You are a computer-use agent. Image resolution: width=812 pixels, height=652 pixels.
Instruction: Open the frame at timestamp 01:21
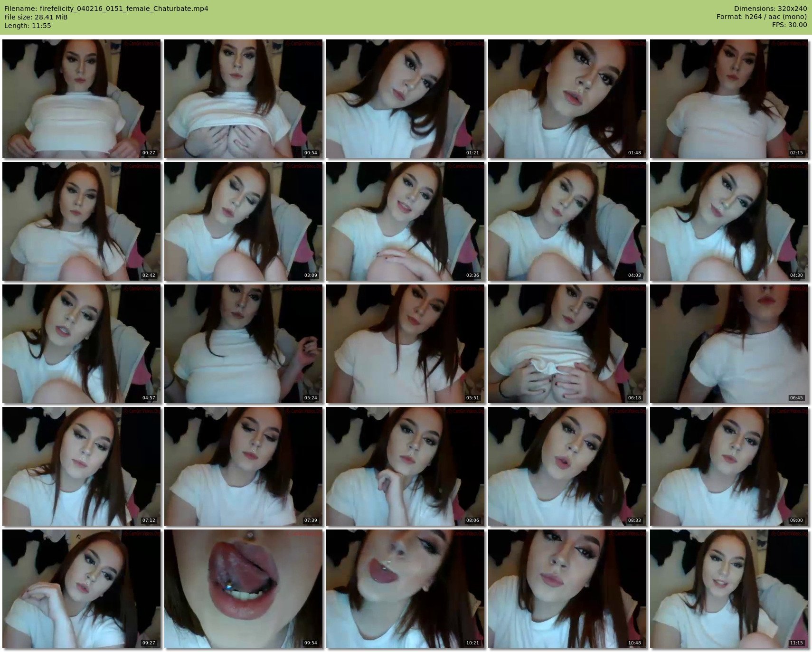tap(405, 99)
